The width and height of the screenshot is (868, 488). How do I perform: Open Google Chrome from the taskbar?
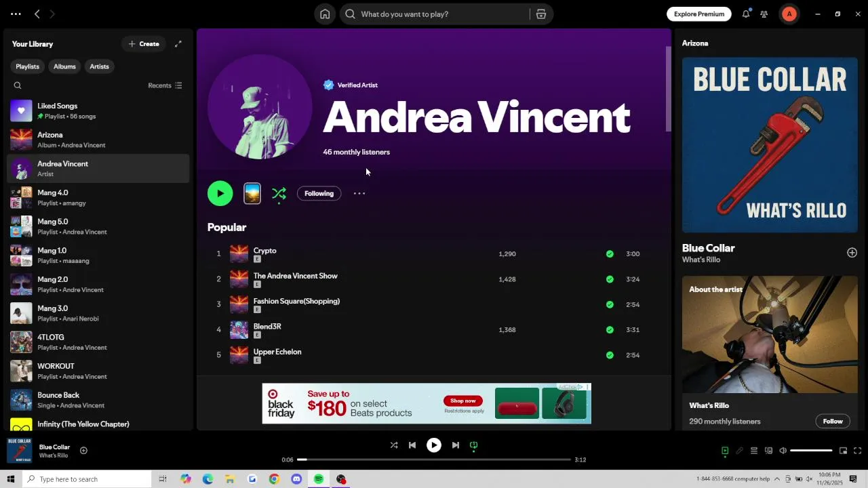point(274,479)
